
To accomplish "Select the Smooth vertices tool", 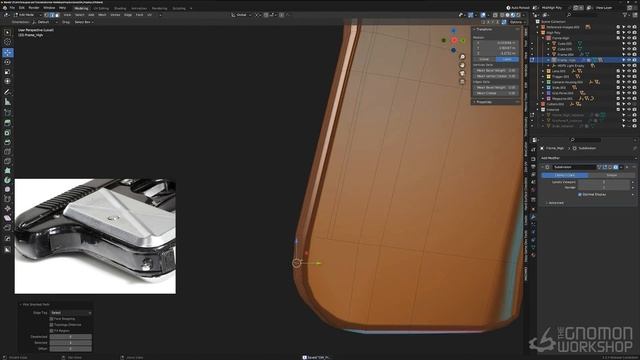I will pyautogui.click(x=7, y=189).
